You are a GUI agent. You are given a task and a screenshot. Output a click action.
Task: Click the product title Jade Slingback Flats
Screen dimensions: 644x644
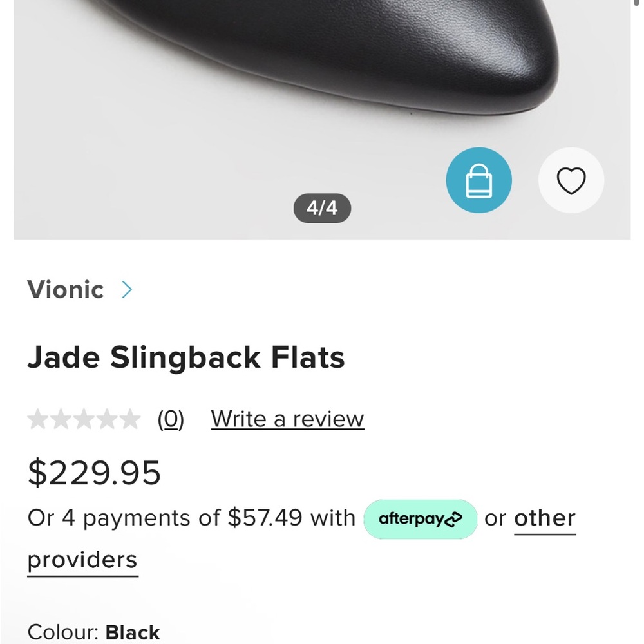(x=187, y=358)
